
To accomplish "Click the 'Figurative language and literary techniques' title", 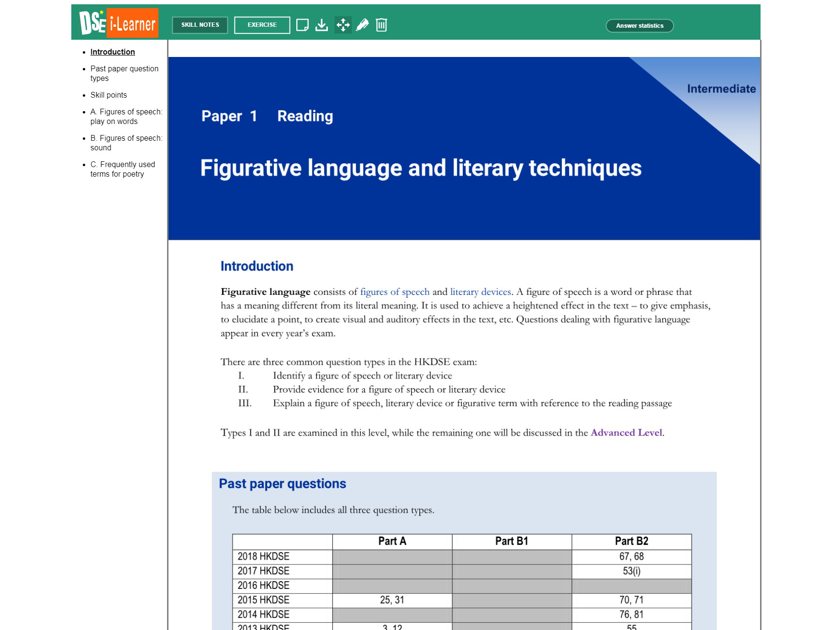I will [x=421, y=168].
